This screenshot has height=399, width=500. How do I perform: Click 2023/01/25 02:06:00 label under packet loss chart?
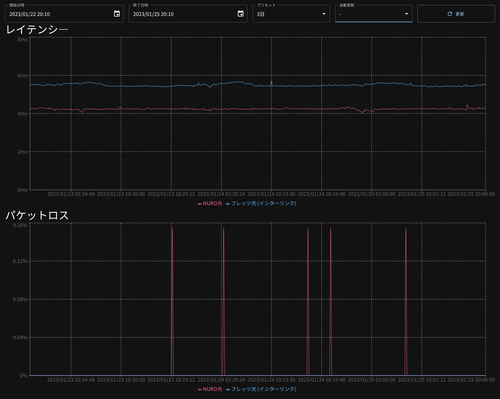[x=372, y=380]
